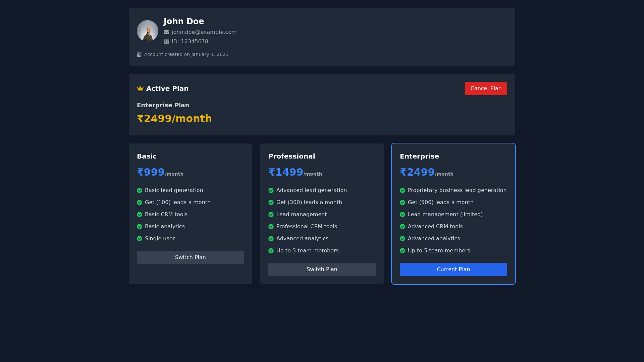644x362 pixels.
Task: Click the checkmark beside Professional CRM tools
Action: point(271,226)
